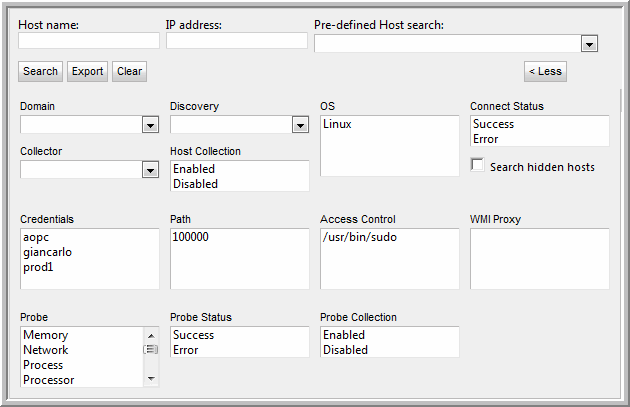Select Linux in the OS list
Viewport: 630px width, 407px height.
[337, 124]
